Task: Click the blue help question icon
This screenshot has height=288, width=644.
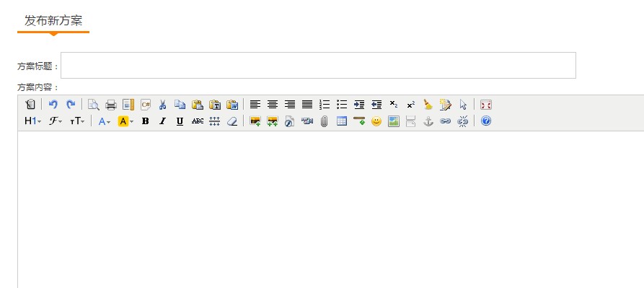Action: [486, 121]
